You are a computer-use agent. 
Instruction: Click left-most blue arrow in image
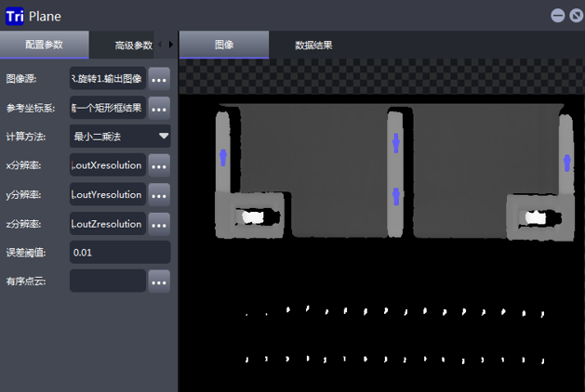(223, 157)
